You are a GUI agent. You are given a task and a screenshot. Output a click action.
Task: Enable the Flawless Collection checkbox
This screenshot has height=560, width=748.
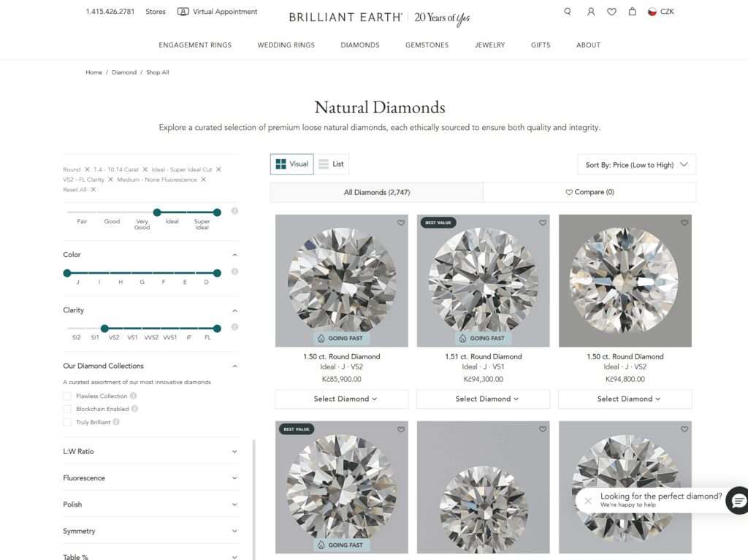coord(67,396)
